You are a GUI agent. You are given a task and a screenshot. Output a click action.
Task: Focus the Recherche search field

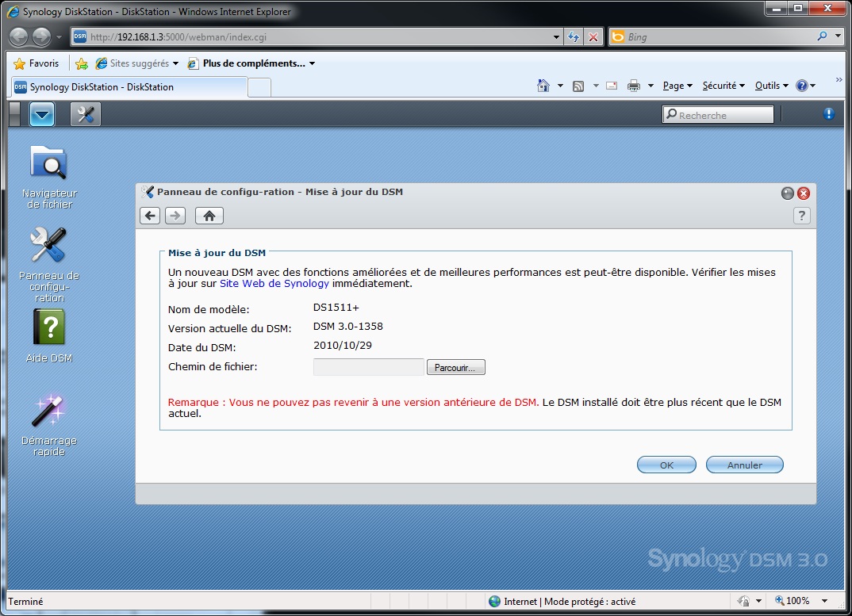coord(718,115)
